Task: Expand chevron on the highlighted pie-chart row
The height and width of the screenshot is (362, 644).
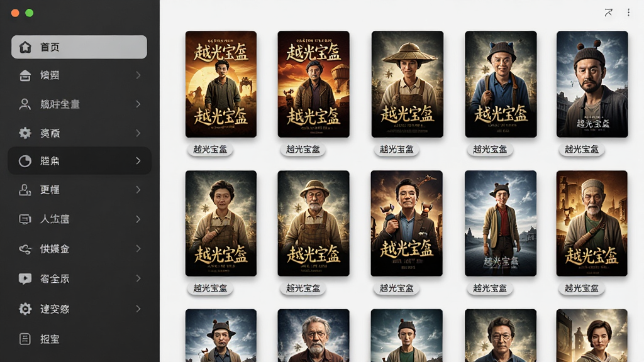Action: coord(138,161)
